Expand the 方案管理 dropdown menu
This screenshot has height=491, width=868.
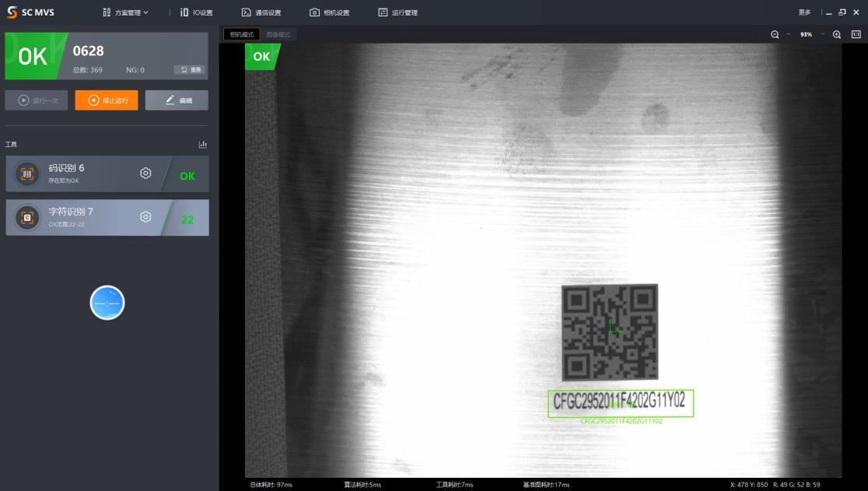pos(125,12)
